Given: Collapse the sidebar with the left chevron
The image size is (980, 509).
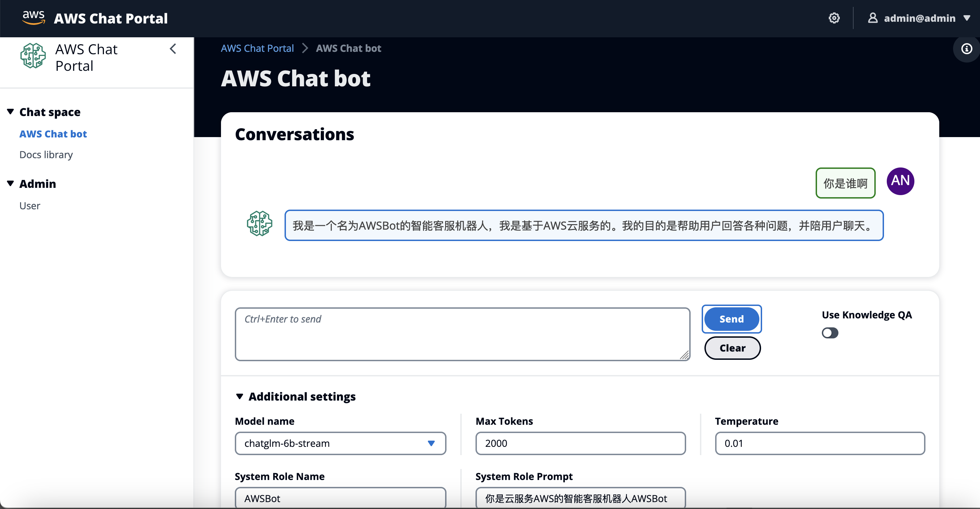Looking at the screenshot, I should coord(173,49).
